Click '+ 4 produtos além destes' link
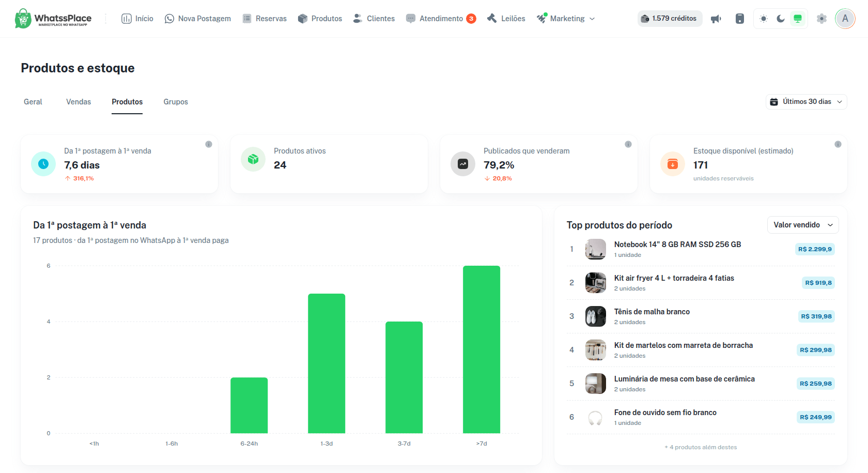 tap(701, 447)
